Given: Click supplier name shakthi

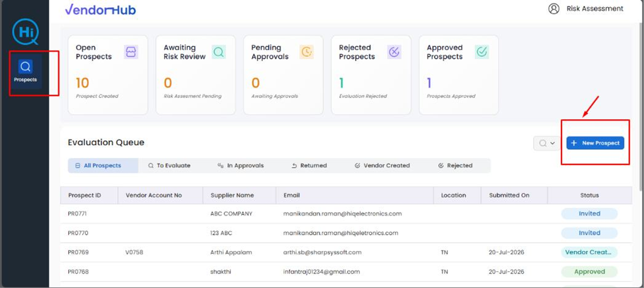Looking at the screenshot, I should tap(221, 271).
